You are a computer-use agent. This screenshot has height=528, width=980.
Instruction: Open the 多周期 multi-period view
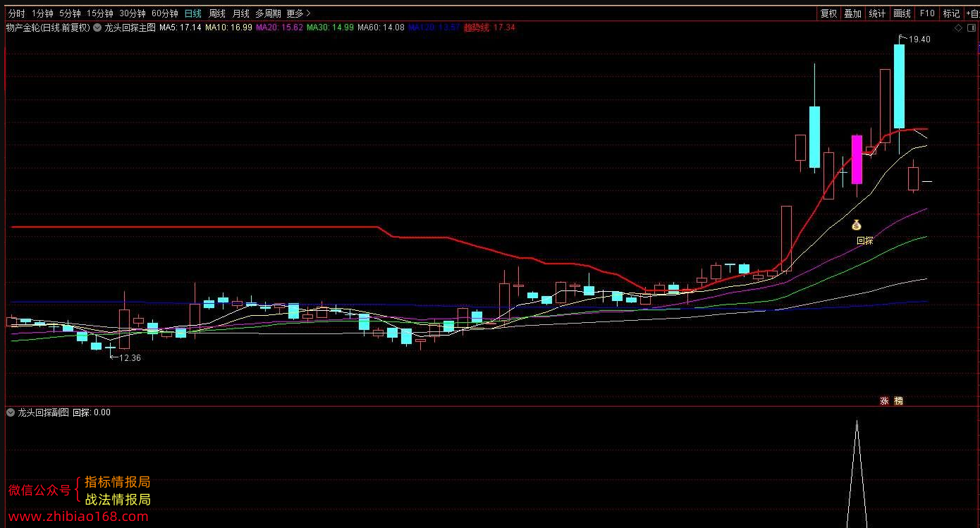click(268, 13)
